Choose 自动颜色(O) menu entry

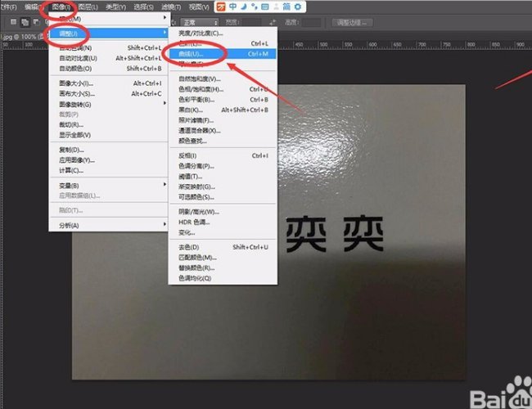tap(109, 69)
